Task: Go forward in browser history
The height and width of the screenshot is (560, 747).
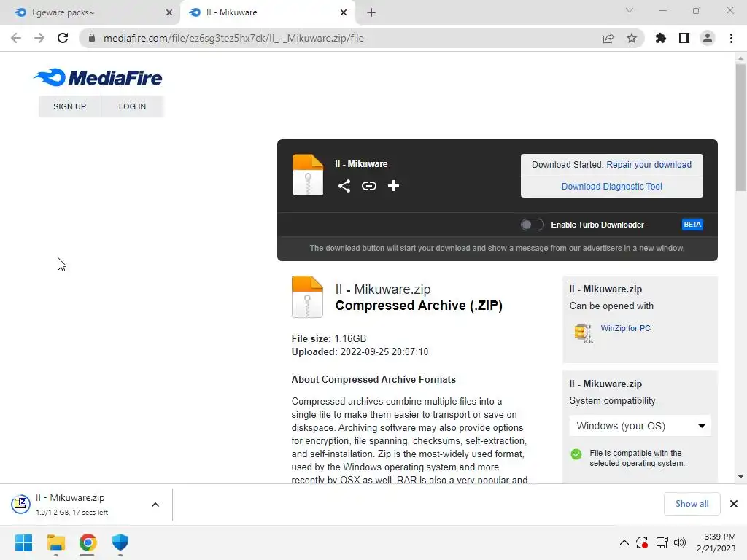Action: coord(39,38)
